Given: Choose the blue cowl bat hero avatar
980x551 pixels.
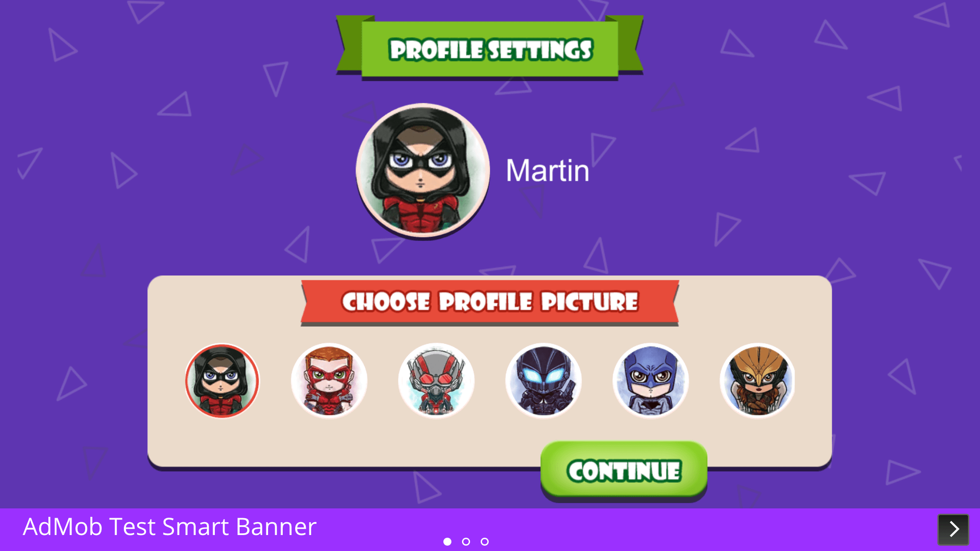Looking at the screenshot, I should [x=651, y=381].
